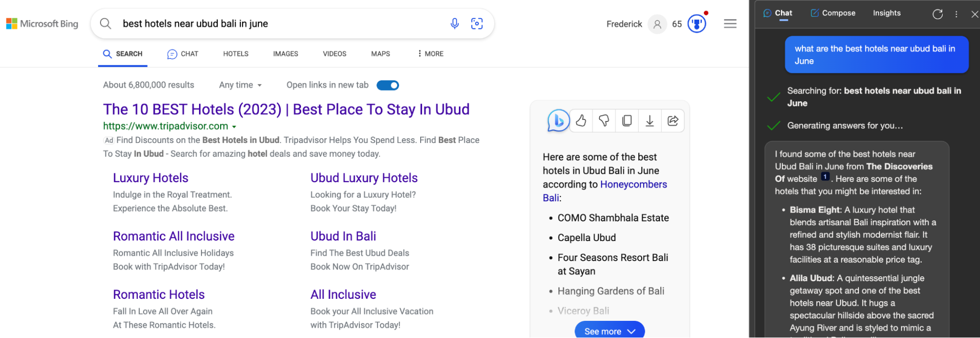The width and height of the screenshot is (980, 338).
Task: Copy the hotel answer using the copy icon
Action: tap(627, 121)
